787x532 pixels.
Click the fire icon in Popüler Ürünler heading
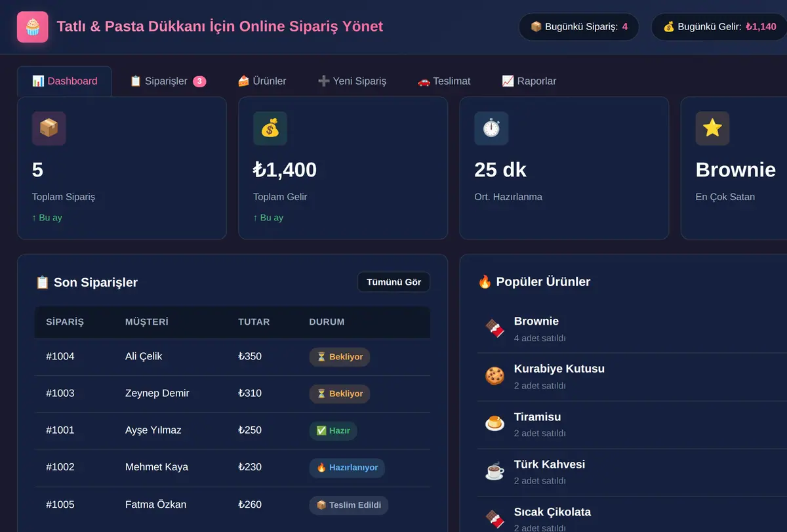485,282
